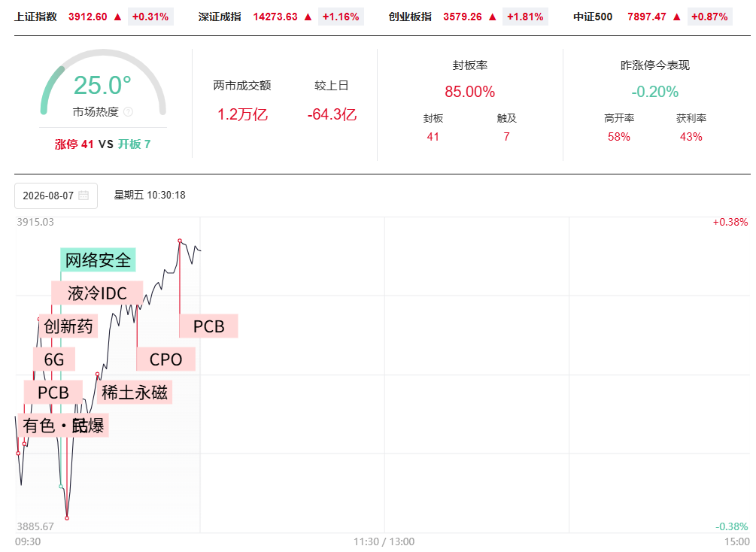Click the 开板 7 count link
Viewport: 756px width, 552px height.
[x=135, y=144]
